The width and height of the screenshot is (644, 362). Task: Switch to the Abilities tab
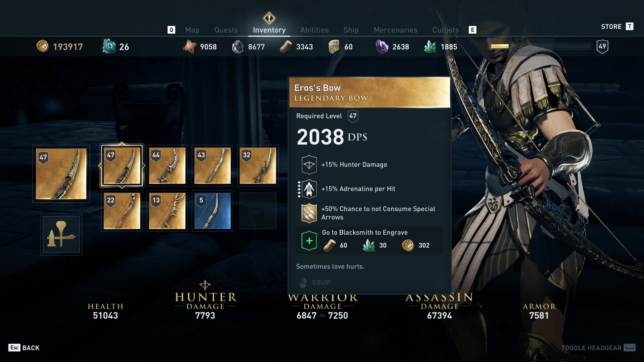coord(314,30)
